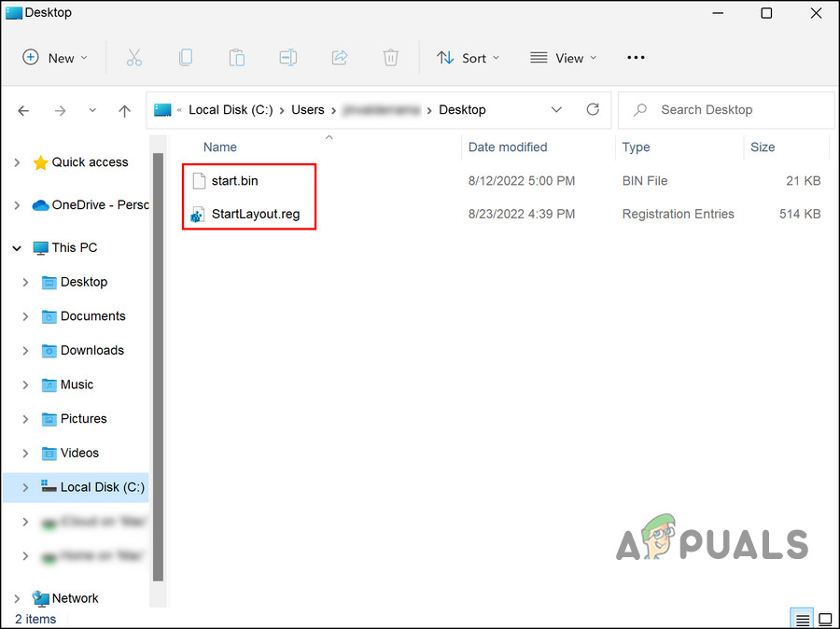This screenshot has width=840, height=629.
Task: Open recent locations chevron
Action: click(x=92, y=110)
